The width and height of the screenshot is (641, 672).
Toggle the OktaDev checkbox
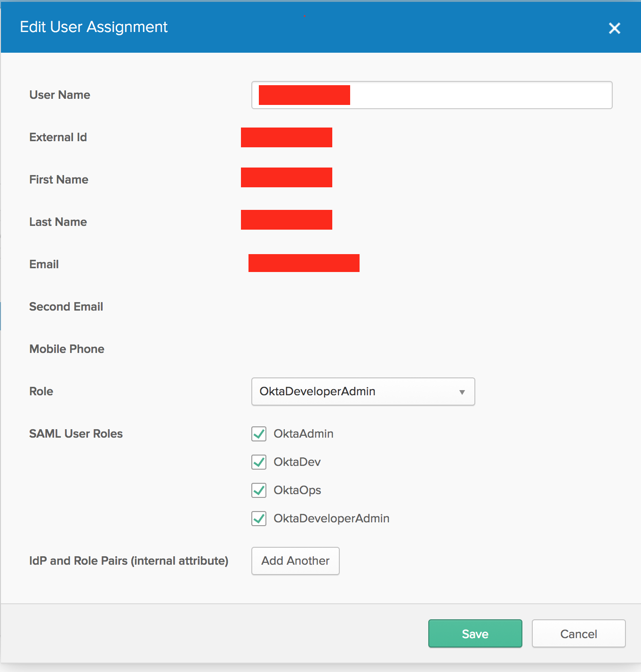pyautogui.click(x=259, y=462)
